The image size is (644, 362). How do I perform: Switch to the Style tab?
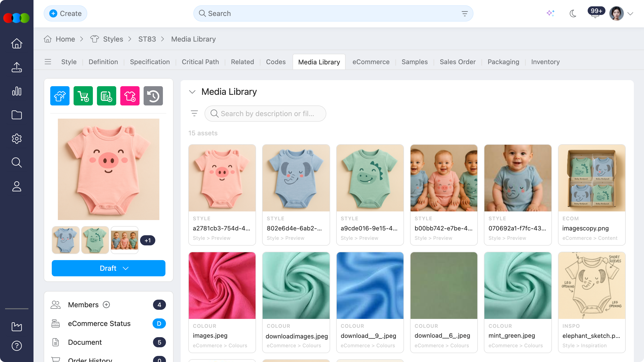point(69,62)
